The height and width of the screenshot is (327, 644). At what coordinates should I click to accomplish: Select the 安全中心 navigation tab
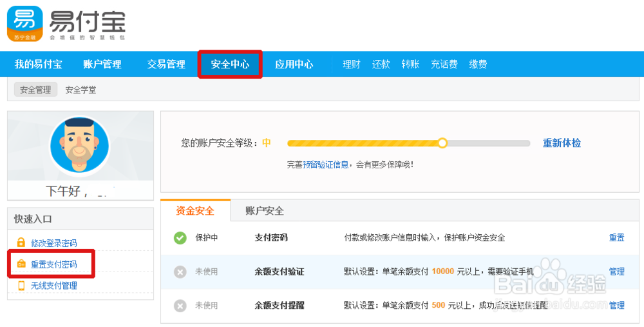[x=230, y=64]
